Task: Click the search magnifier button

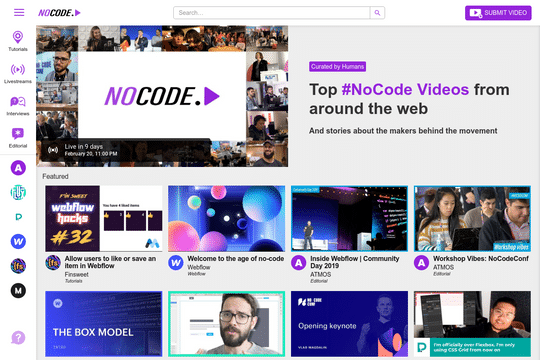Action: [377, 13]
